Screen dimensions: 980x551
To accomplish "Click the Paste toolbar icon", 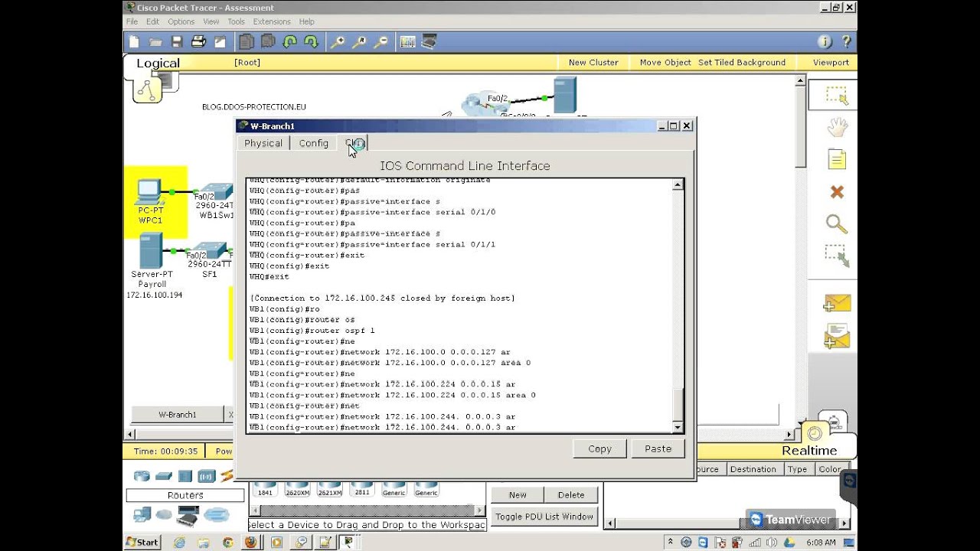I will tap(268, 42).
